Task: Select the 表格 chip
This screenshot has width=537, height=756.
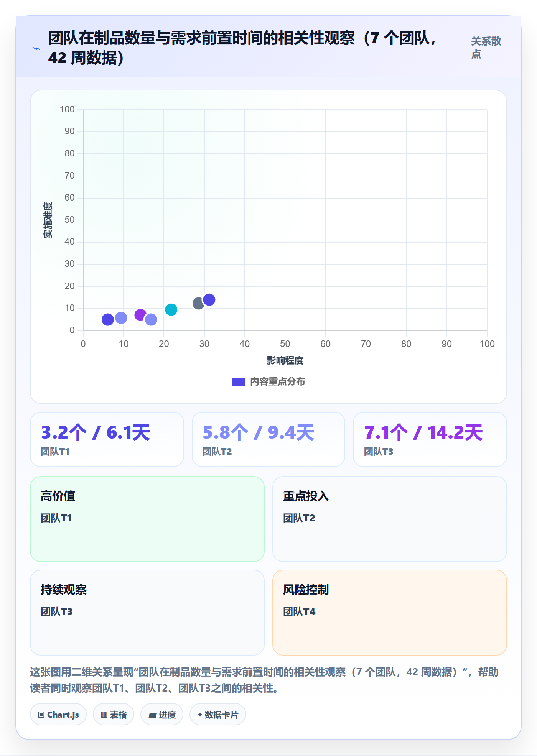Action: point(114,715)
